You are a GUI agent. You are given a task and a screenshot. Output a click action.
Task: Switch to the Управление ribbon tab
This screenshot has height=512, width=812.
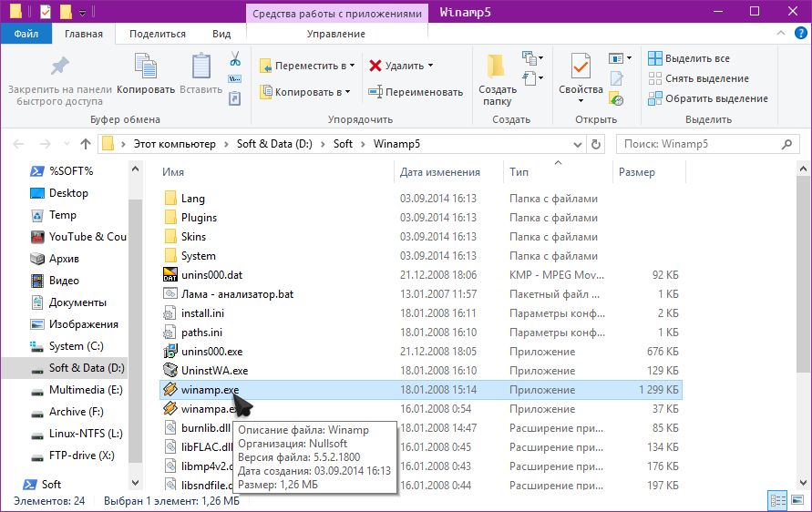(x=336, y=34)
